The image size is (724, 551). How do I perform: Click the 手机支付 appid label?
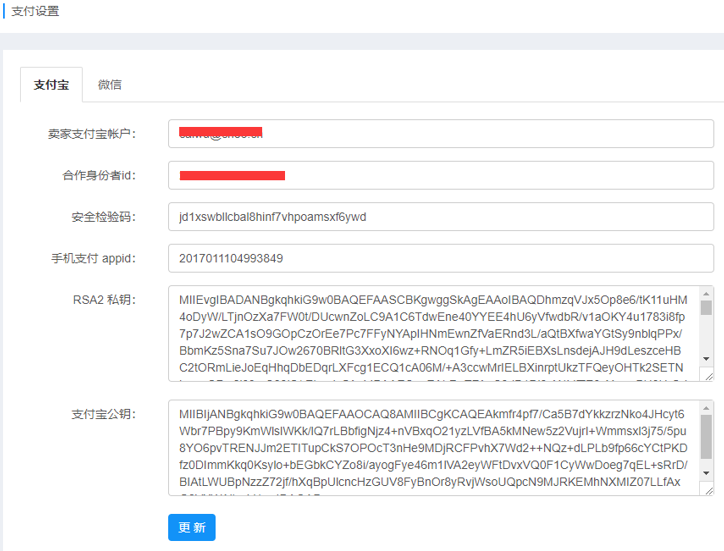click(93, 258)
